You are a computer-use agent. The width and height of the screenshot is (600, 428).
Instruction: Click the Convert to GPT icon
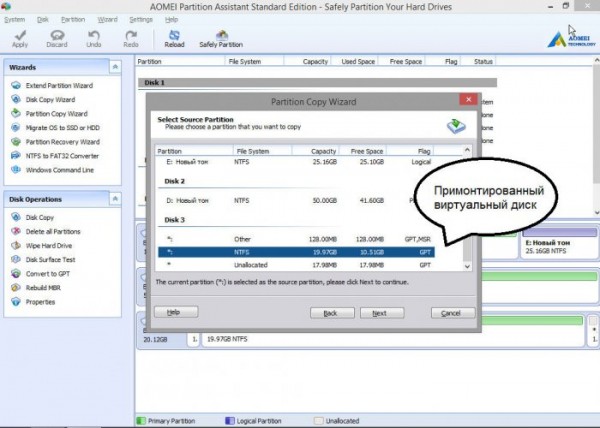pos(16,273)
